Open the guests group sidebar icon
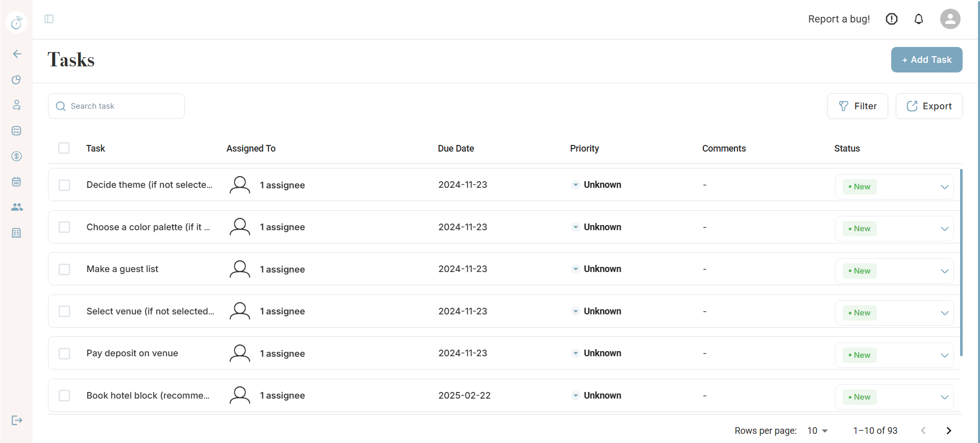This screenshot has height=443, width=980. [17, 207]
